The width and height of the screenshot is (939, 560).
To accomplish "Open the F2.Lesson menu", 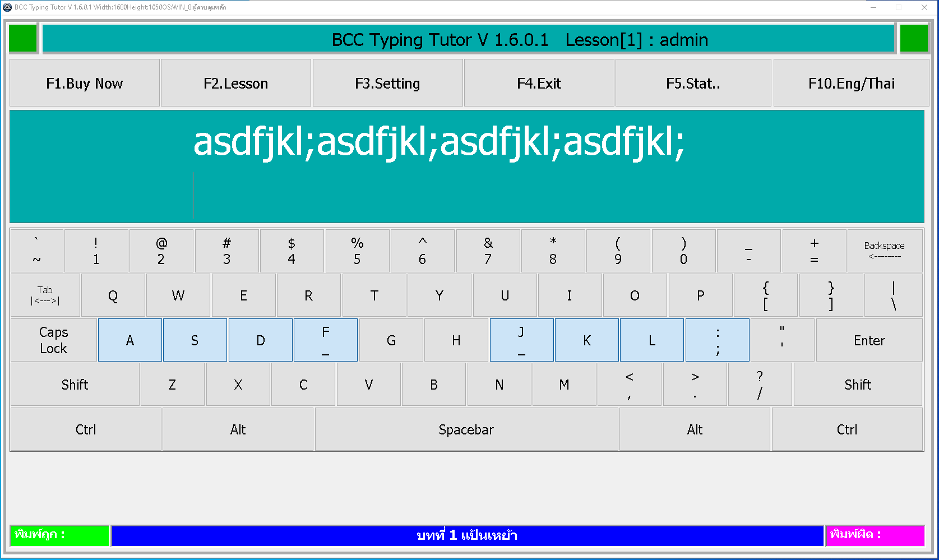I will coord(236,83).
